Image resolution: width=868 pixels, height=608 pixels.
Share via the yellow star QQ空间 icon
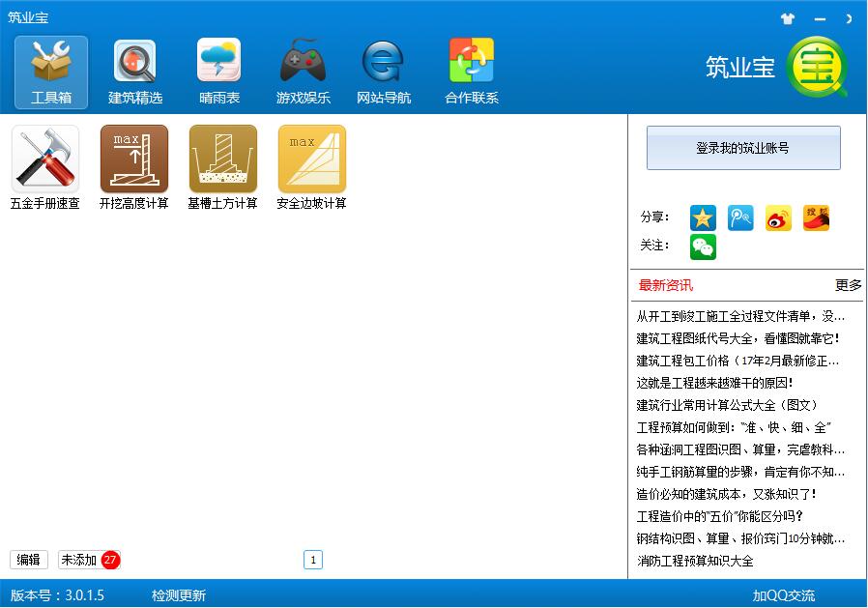click(x=703, y=217)
